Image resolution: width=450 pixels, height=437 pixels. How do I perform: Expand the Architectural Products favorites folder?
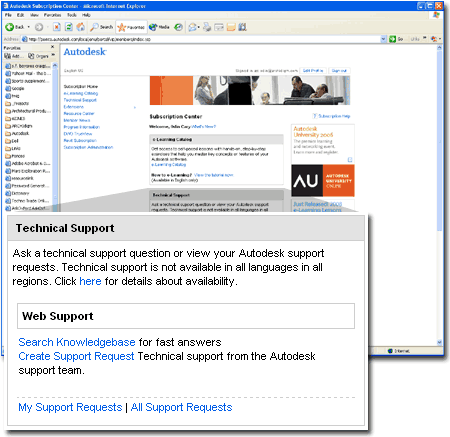[28, 111]
